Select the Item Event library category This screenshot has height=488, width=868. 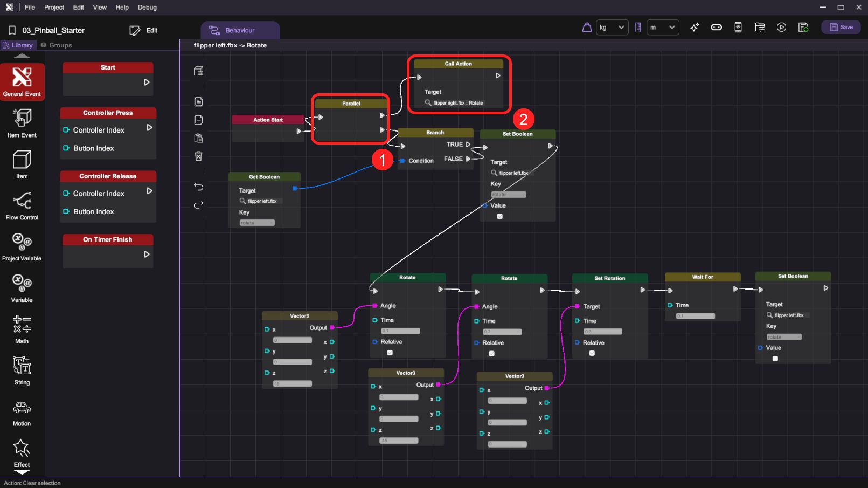22,123
